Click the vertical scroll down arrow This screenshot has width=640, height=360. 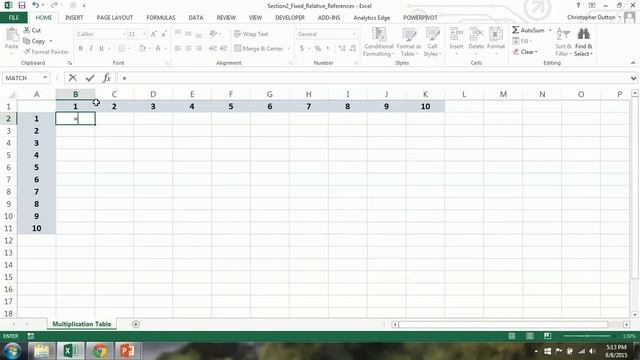(x=635, y=315)
